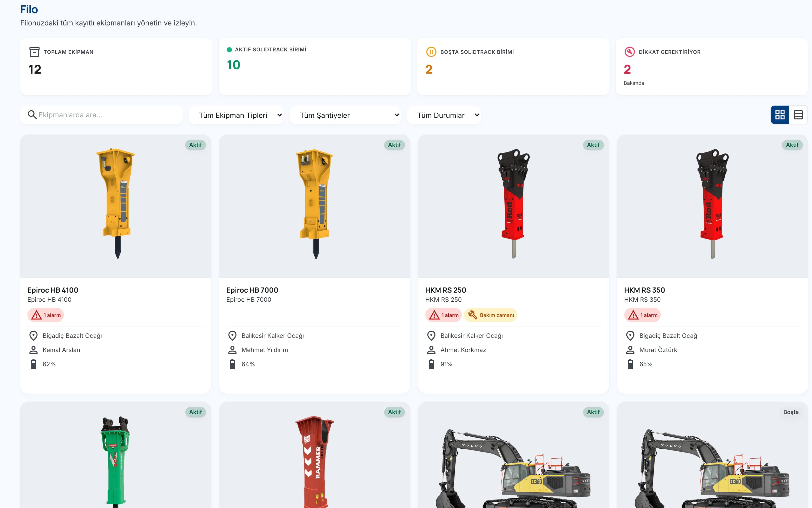
Task: Open the HKM RS 250 breaker image
Action: point(513,206)
